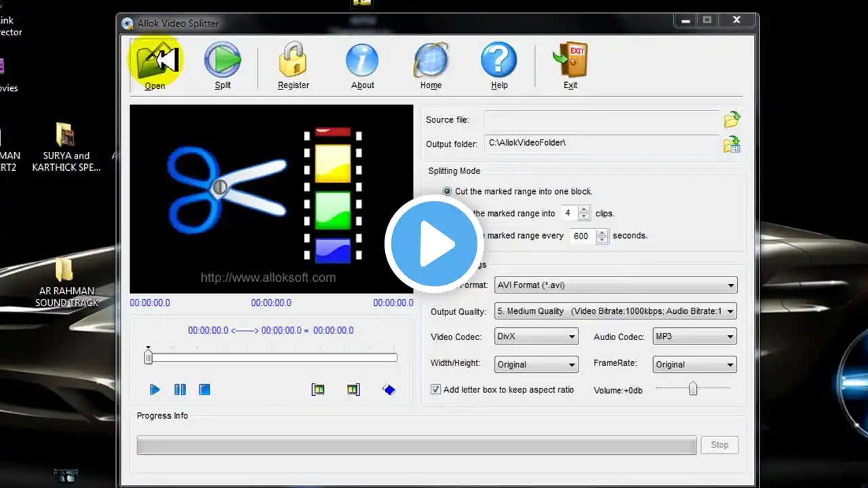
Task: Click the mark start point icon
Action: pos(318,390)
